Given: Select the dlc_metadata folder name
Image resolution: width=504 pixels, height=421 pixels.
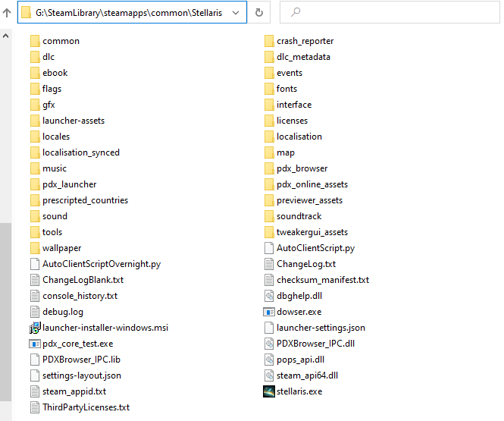Looking at the screenshot, I should (303, 57).
